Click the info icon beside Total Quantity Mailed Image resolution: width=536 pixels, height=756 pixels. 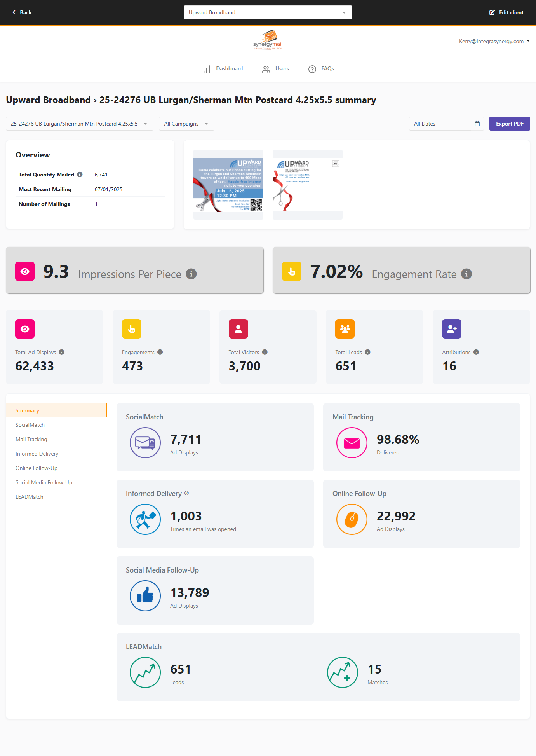80,175
